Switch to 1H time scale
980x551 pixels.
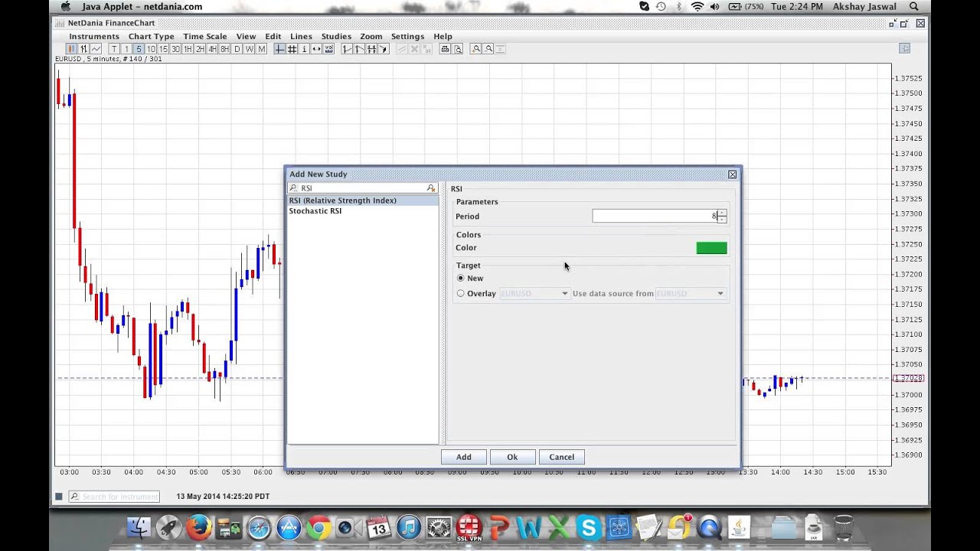188,49
